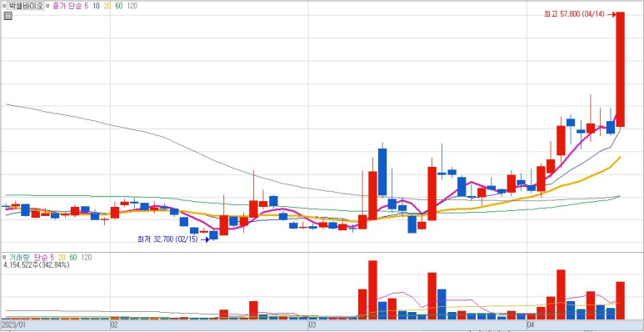Select the price 120-day average legend value

[132, 6]
